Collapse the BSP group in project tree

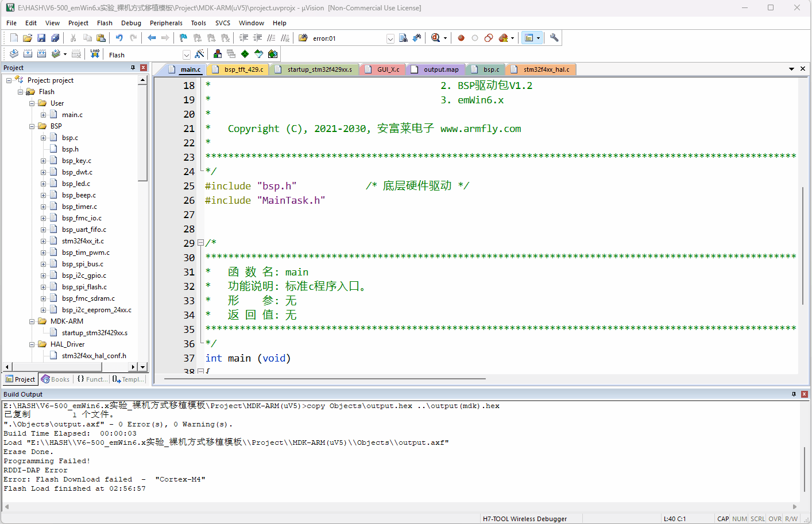[x=32, y=126]
